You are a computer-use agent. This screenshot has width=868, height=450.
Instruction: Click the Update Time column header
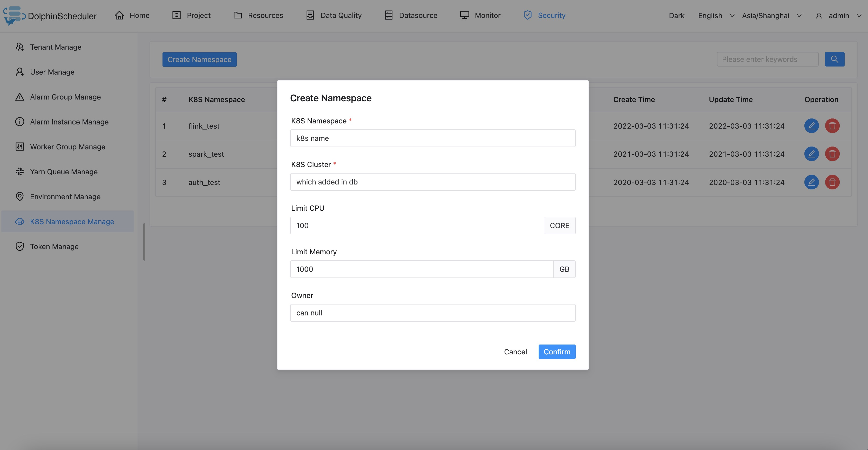point(730,100)
